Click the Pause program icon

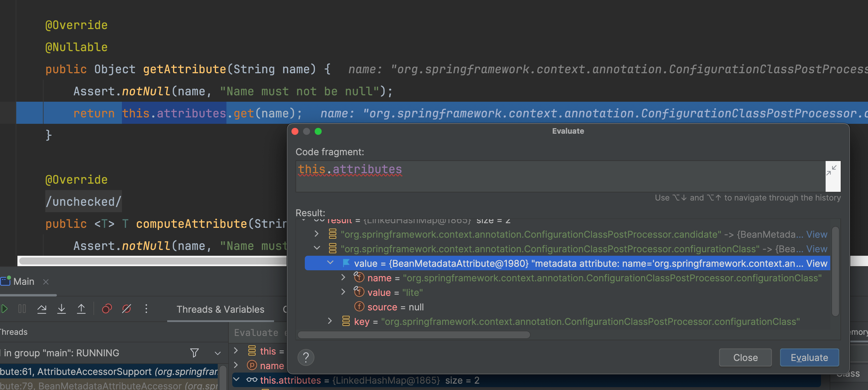22,309
